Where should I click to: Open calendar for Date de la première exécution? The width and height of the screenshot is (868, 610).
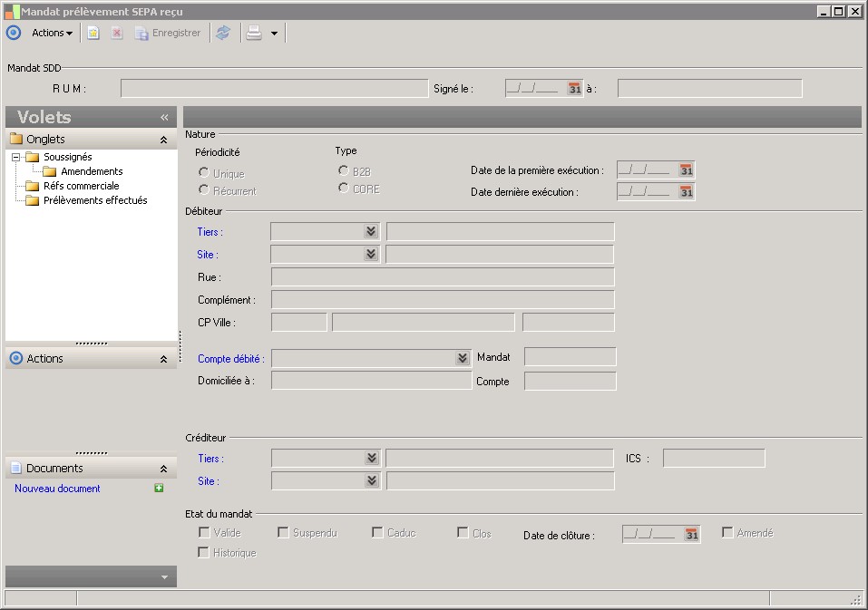[687, 170]
